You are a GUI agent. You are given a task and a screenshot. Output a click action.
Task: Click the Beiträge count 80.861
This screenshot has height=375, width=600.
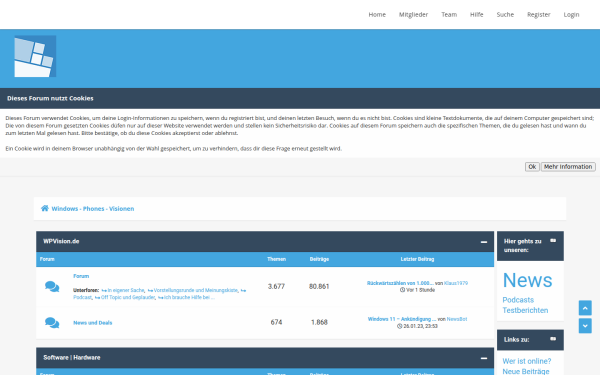click(319, 286)
